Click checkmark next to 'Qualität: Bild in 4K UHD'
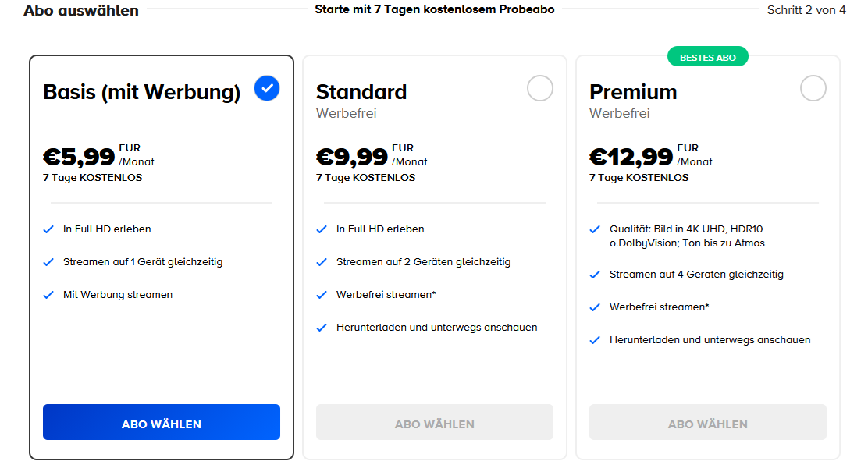Viewport: 868px width, 461px height. pyautogui.click(x=595, y=229)
